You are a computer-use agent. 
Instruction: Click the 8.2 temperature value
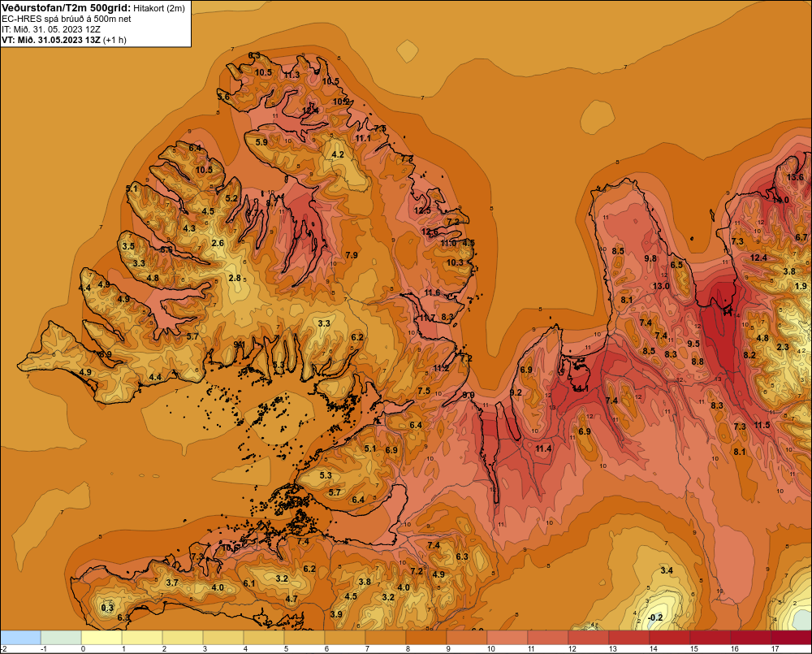click(x=749, y=355)
